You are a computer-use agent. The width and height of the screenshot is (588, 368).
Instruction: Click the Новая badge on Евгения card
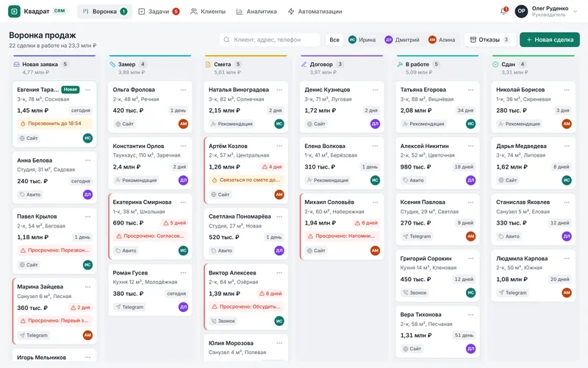pyautogui.click(x=71, y=90)
